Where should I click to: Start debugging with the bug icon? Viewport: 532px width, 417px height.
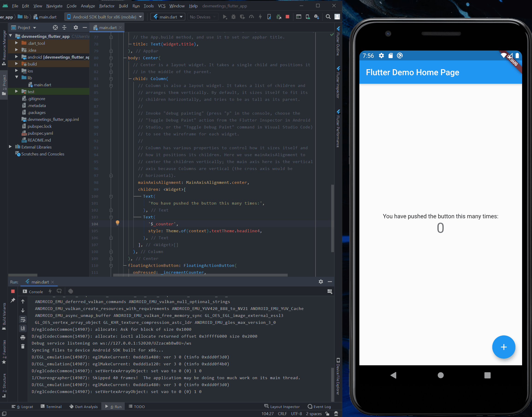point(233,17)
